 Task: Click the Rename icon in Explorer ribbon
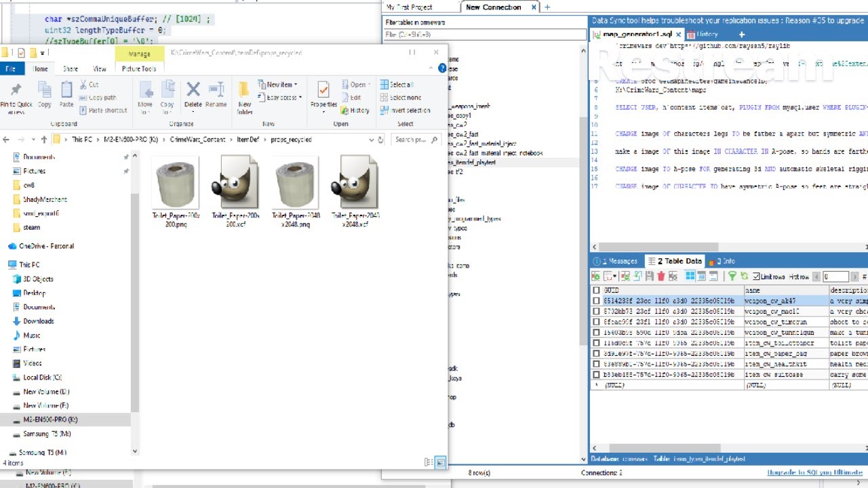pyautogui.click(x=216, y=89)
